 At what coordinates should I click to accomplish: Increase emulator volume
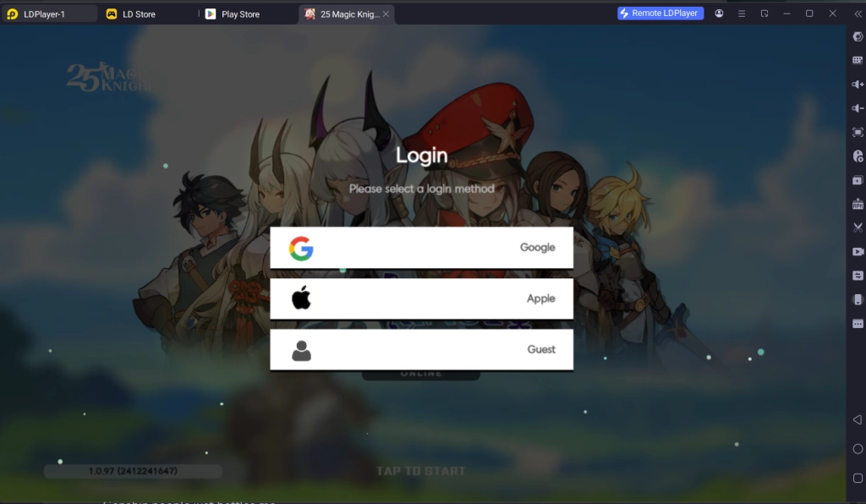pyautogui.click(x=858, y=85)
